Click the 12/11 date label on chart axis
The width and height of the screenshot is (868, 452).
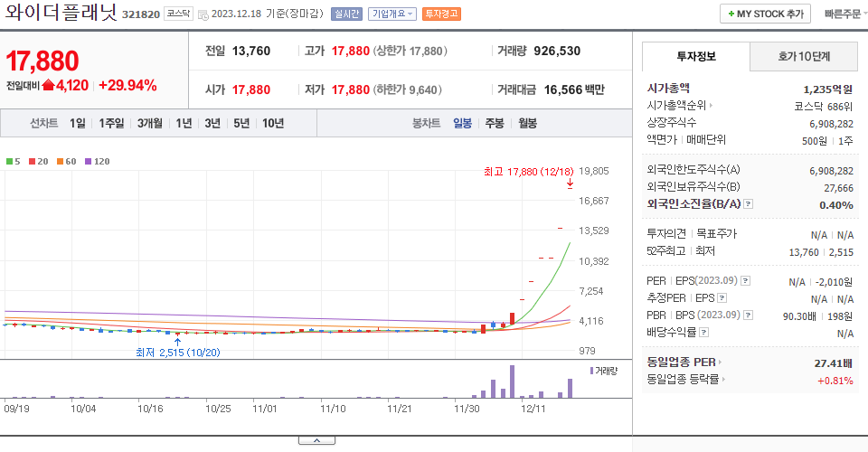click(x=533, y=409)
